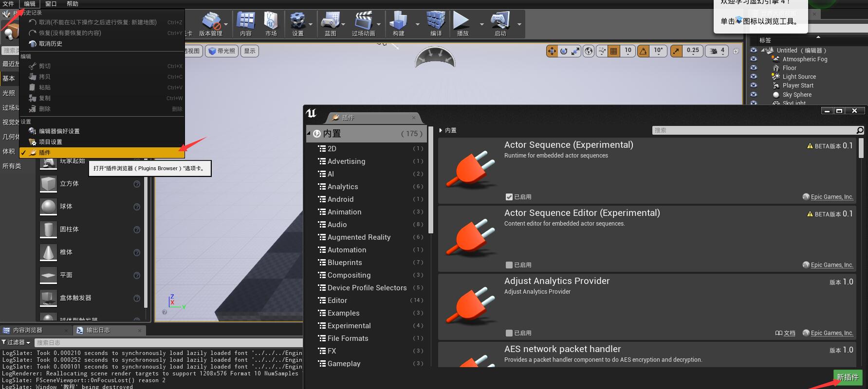
Task: Toggle scale snapping icon in viewport
Action: [x=676, y=51]
